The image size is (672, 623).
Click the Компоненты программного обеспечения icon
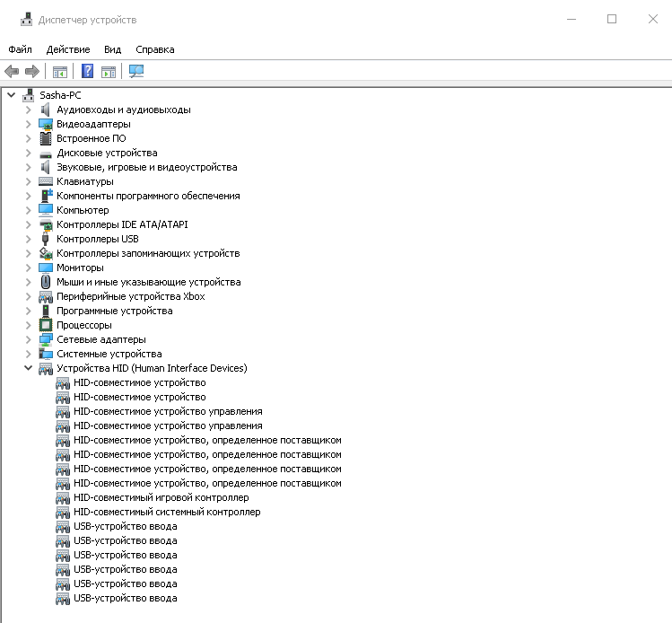click(x=46, y=196)
